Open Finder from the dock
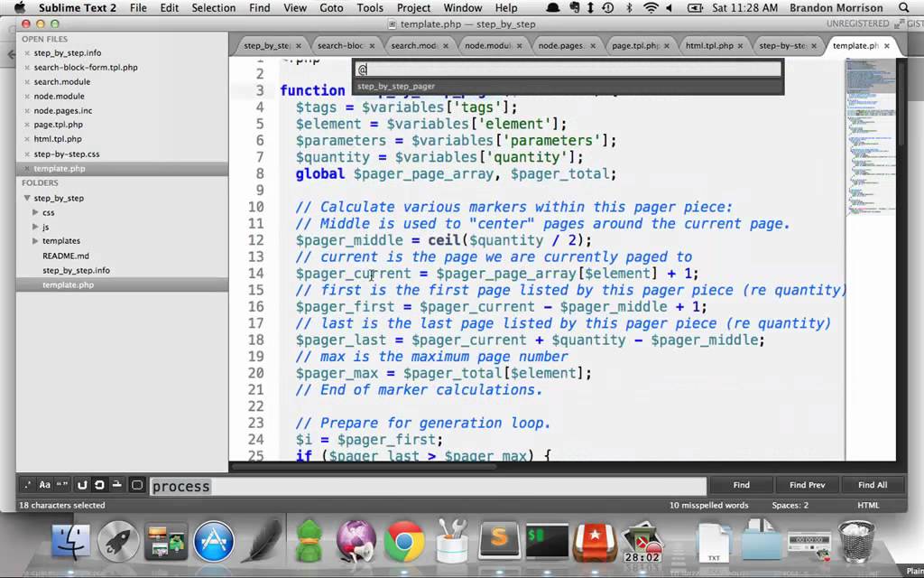 tap(70, 541)
